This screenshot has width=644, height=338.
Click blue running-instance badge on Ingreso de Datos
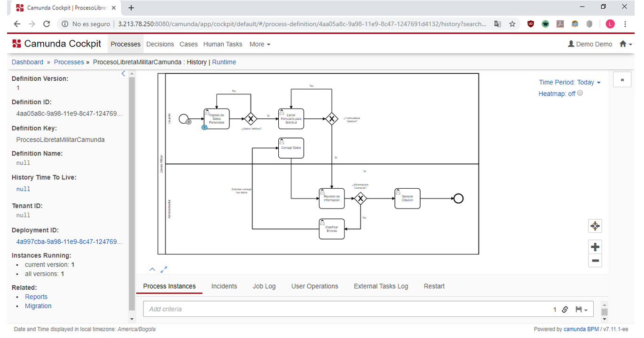204,127
